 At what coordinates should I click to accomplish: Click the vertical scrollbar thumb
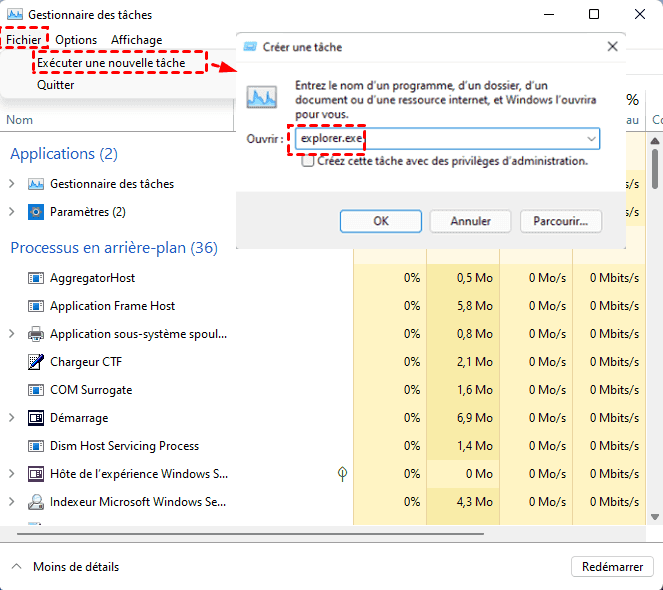(655, 169)
